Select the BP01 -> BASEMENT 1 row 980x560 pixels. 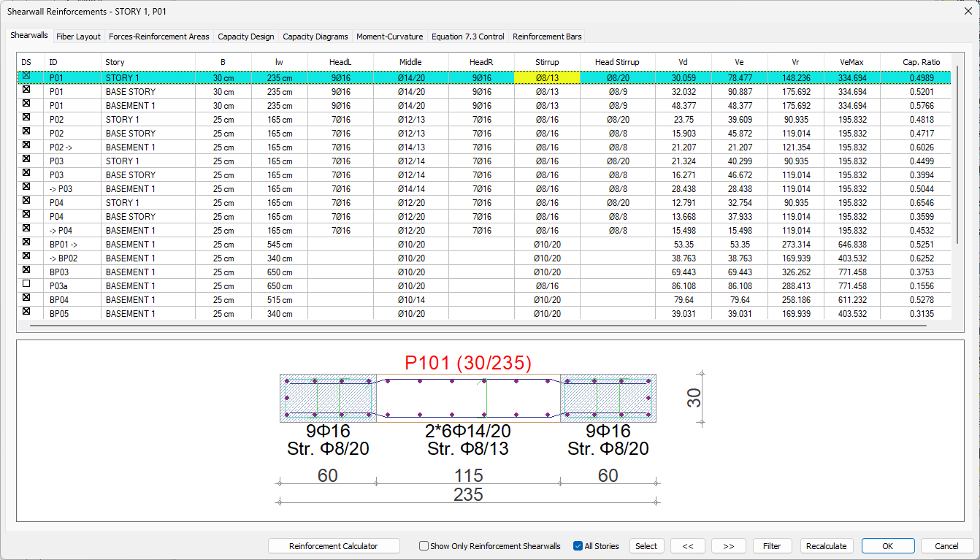(131, 245)
